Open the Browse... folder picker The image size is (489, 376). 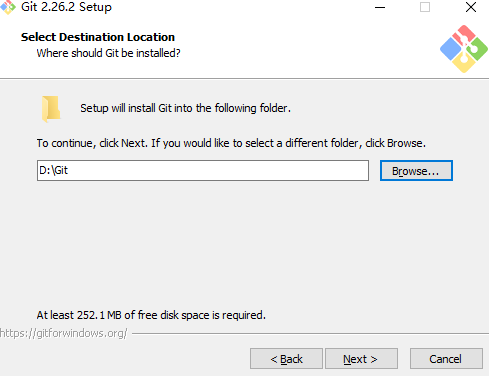click(416, 171)
